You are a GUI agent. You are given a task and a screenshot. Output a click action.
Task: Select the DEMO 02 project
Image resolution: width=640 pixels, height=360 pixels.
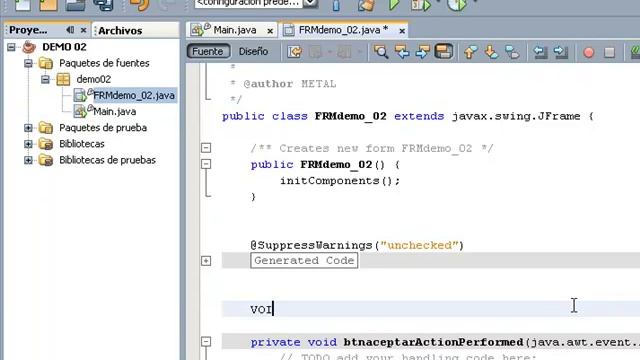(64, 47)
